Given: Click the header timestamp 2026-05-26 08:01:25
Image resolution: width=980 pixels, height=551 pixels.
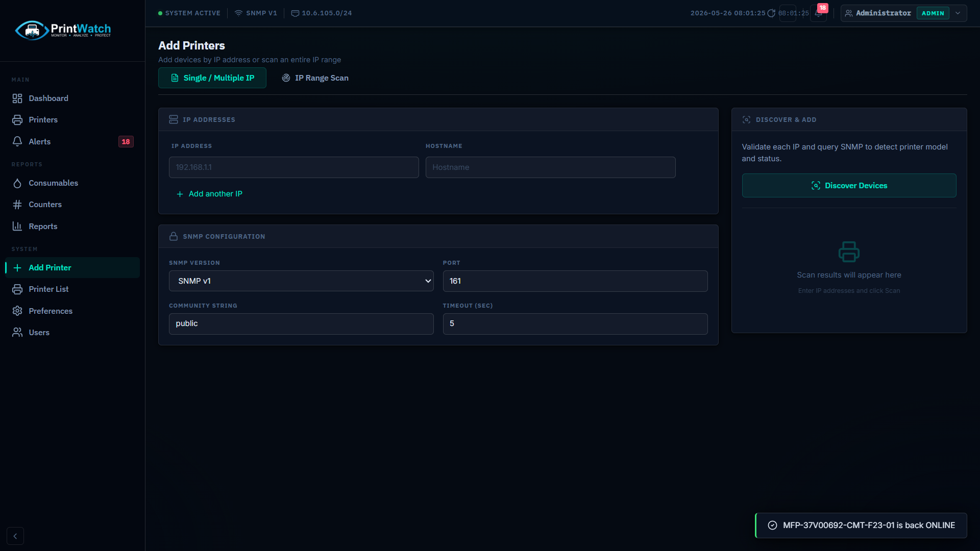Looking at the screenshot, I should 728,13.
